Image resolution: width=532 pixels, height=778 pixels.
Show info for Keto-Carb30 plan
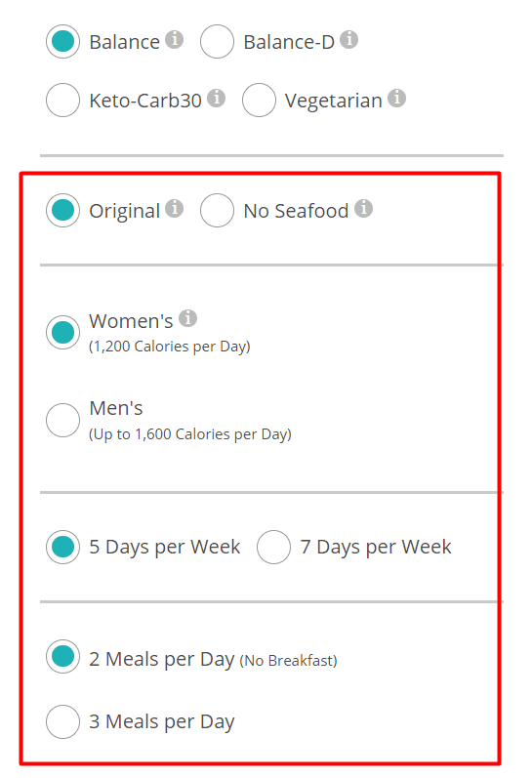pos(216,98)
